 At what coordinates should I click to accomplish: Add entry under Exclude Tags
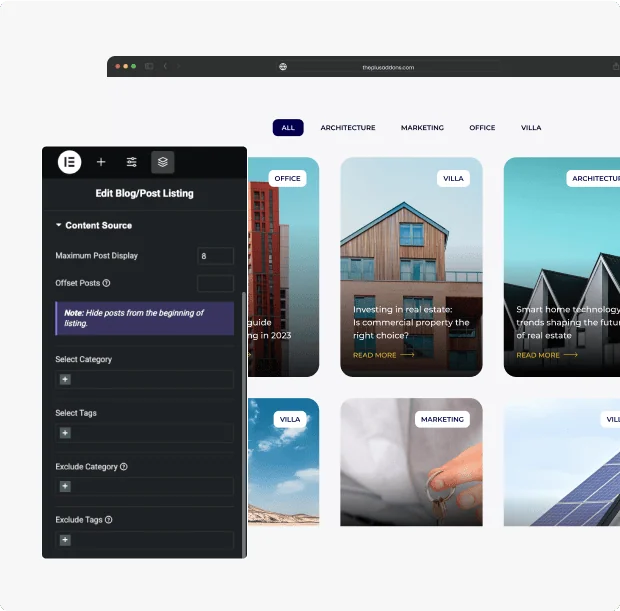click(65, 540)
